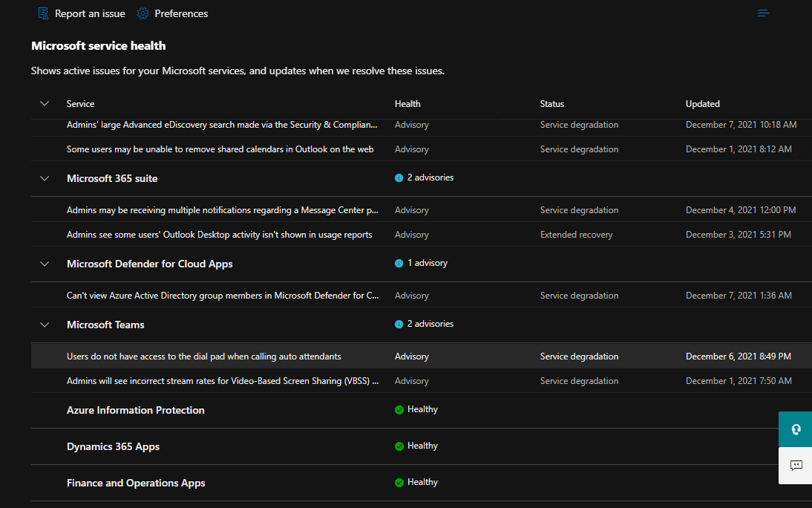Click the Updated column header
Image resolution: width=812 pixels, height=508 pixels.
702,104
